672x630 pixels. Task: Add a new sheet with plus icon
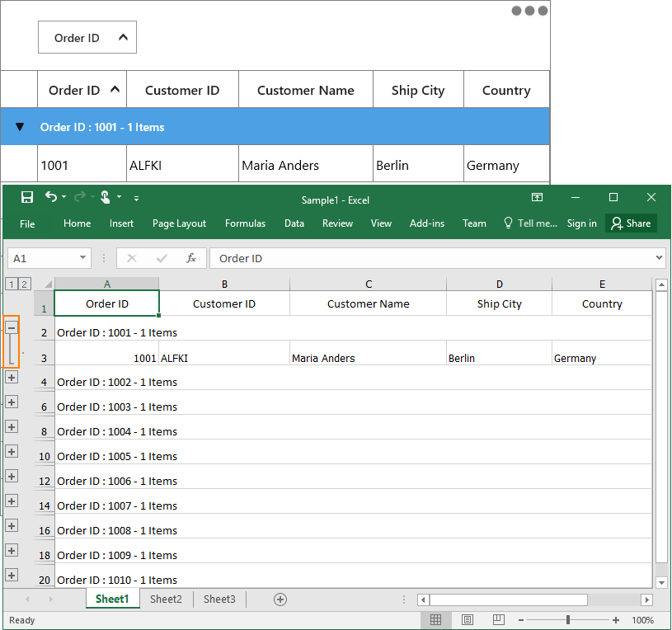pos(280,599)
